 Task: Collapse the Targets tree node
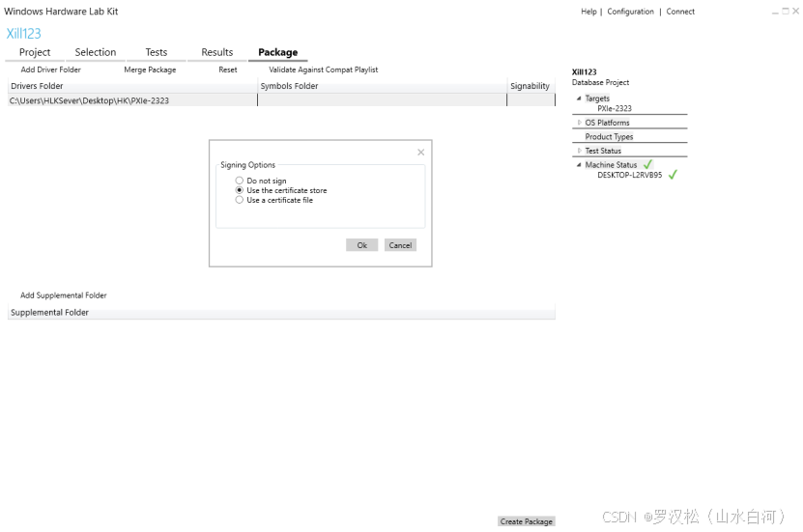pos(579,98)
